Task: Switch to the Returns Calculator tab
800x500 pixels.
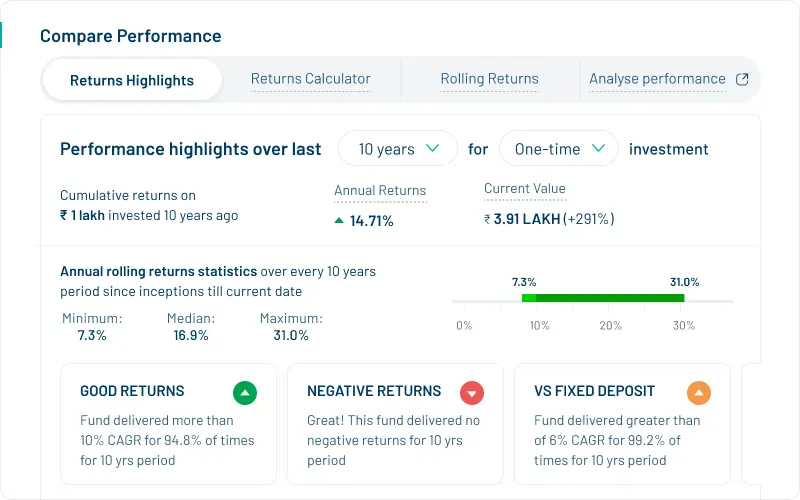Action: click(310, 79)
